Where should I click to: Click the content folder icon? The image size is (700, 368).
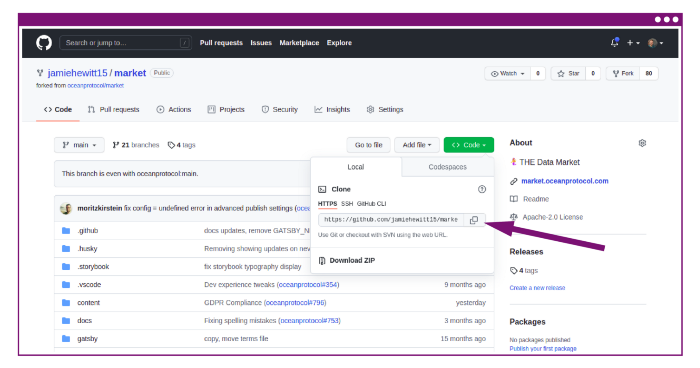[66, 302]
